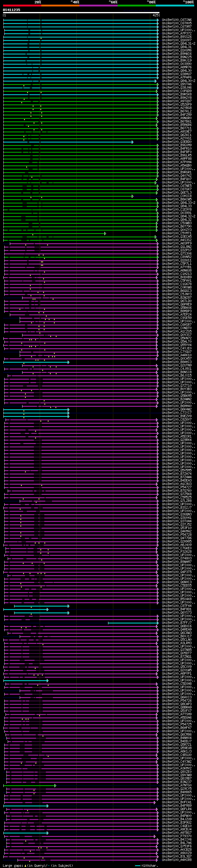197x868 pixels.
Task: Select the UniRef100_A9TQ97 label
Action: tap(177, 101)
